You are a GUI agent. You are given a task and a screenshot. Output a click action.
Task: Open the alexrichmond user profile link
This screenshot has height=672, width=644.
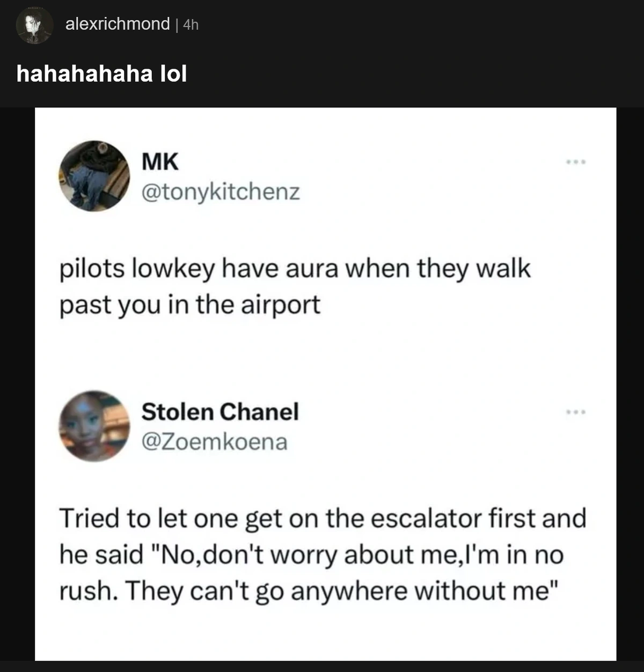tap(117, 24)
